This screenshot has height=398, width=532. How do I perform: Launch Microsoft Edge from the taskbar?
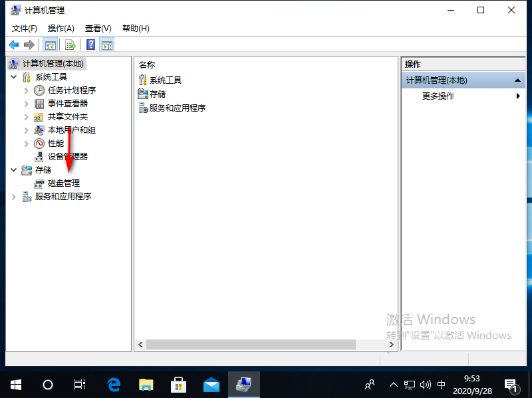(x=113, y=384)
